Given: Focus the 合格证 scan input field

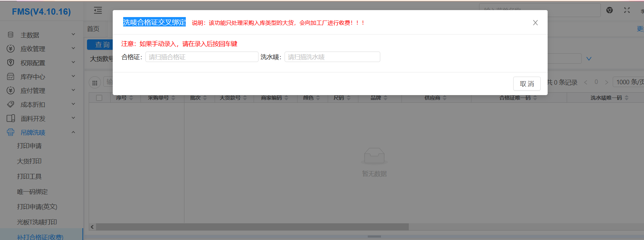Looking at the screenshot, I should [201, 57].
